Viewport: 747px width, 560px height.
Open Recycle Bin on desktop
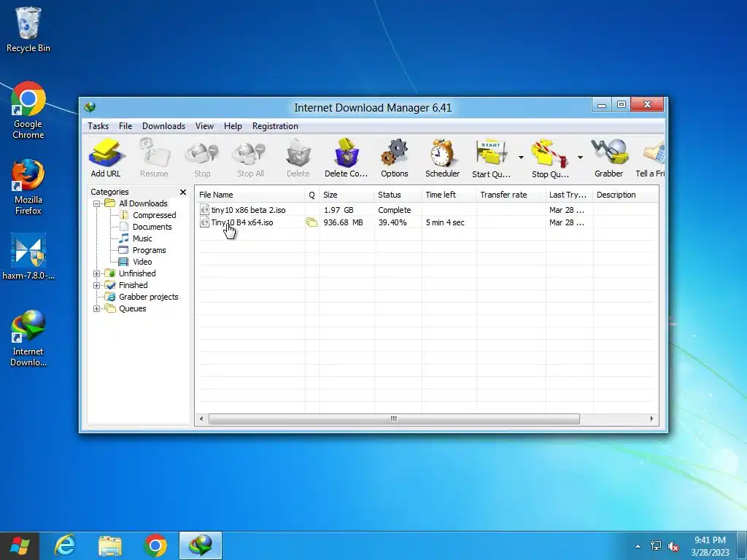pyautogui.click(x=28, y=29)
